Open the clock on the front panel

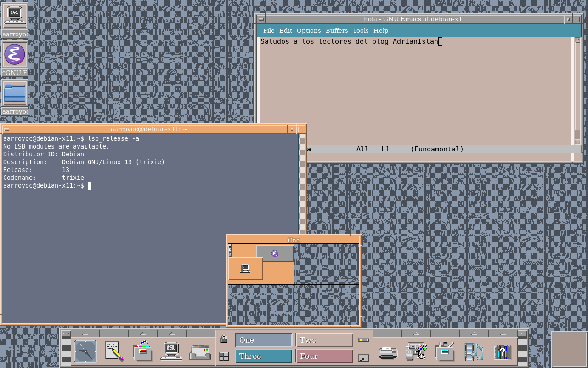pyautogui.click(x=85, y=351)
